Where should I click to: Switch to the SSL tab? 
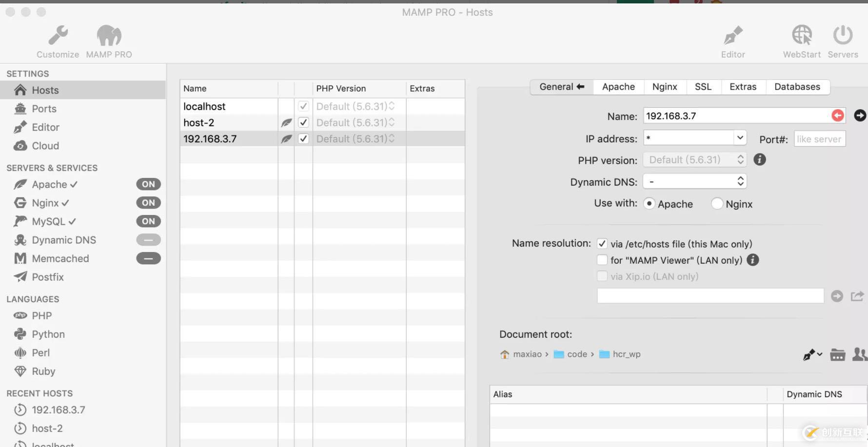[703, 87]
